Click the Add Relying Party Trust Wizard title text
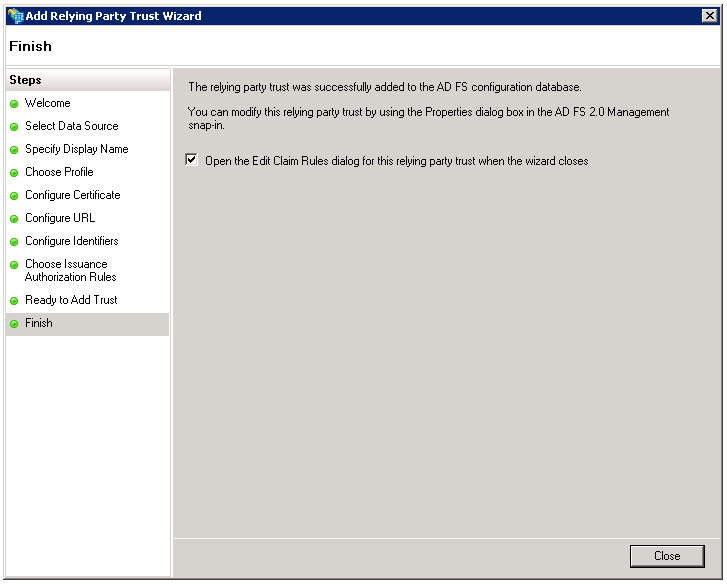Screen dimensions: 727x584 tap(113, 16)
